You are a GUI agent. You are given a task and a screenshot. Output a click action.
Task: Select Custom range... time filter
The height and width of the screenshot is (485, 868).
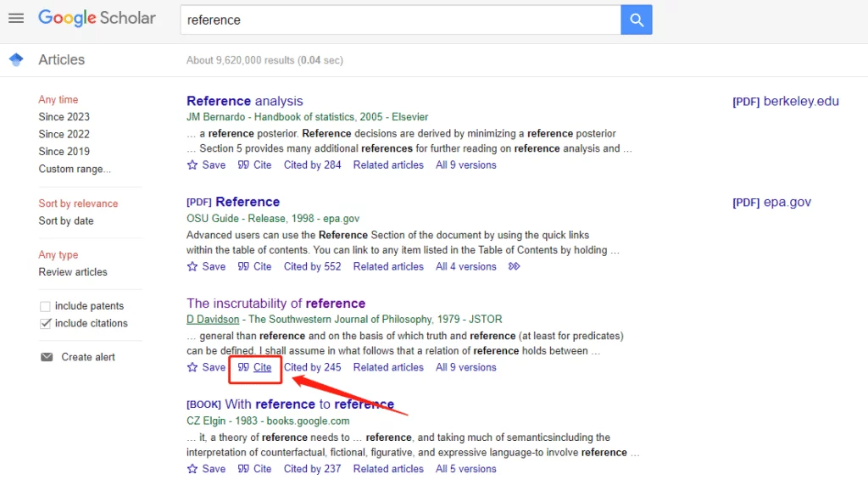[x=75, y=169]
